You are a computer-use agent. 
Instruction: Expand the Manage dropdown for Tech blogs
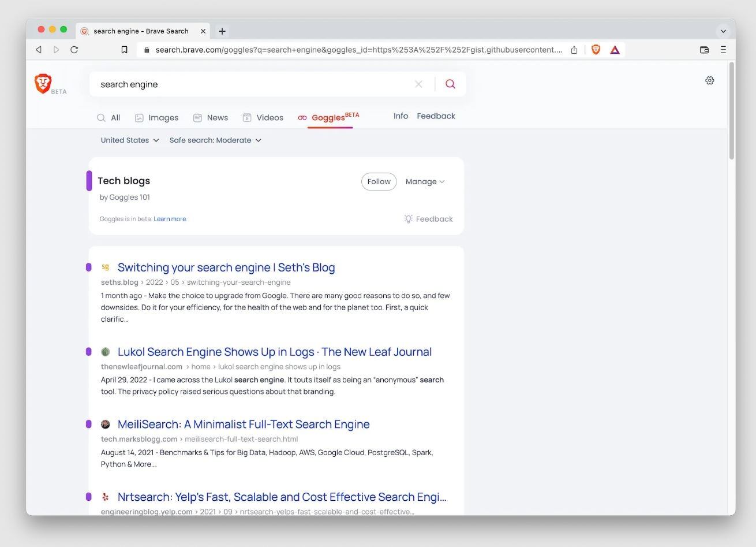tap(425, 181)
